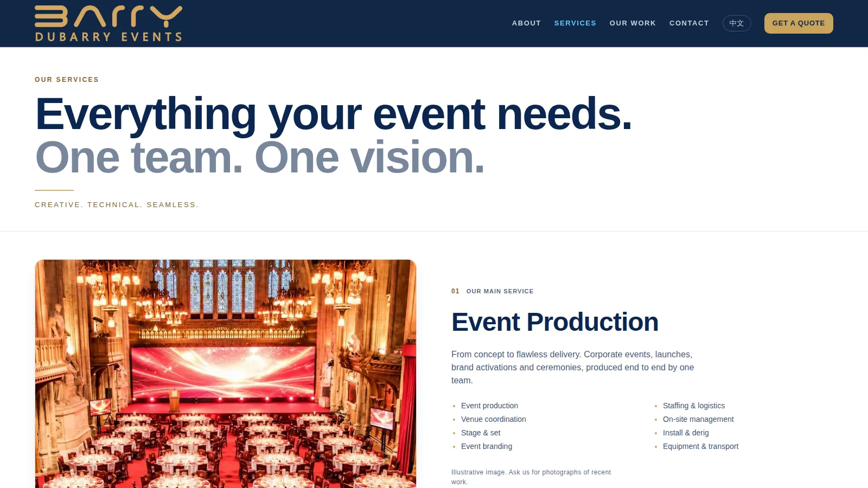Screen dimensions: 868x488
Task: Click the 'OUR SERVICES' eyebrow label
Action: 67,80
